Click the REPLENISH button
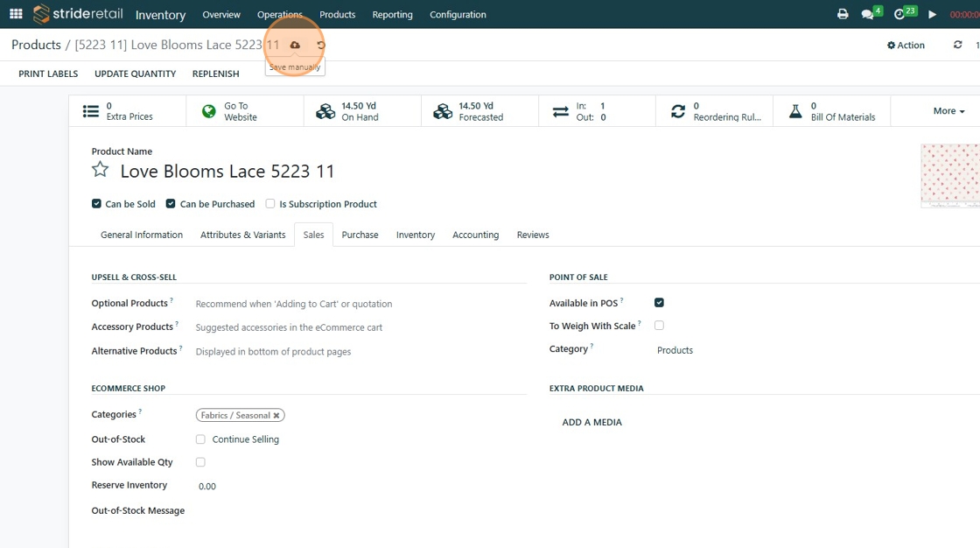Image resolution: width=980 pixels, height=548 pixels. coord(215,74)
